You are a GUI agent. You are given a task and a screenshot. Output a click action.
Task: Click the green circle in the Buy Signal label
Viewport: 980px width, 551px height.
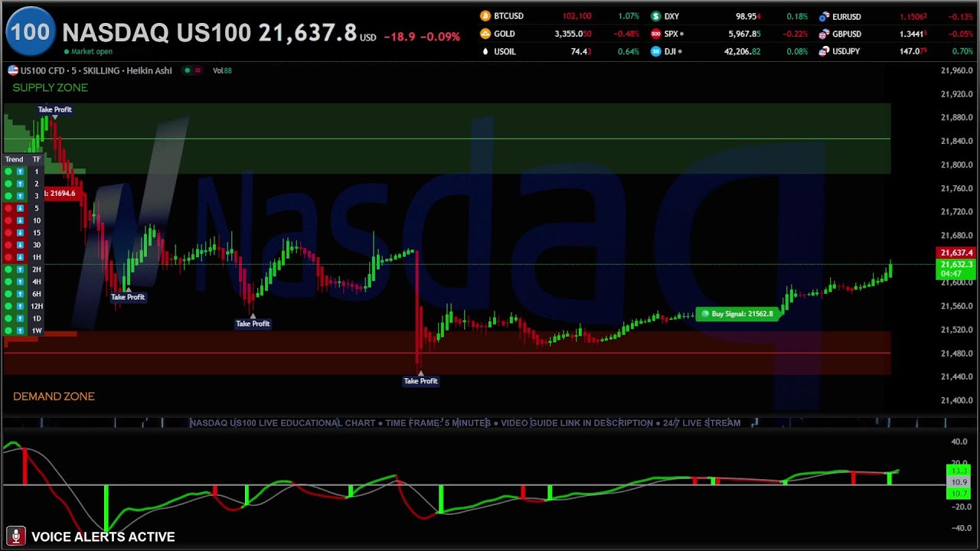(x=705, y=314)
